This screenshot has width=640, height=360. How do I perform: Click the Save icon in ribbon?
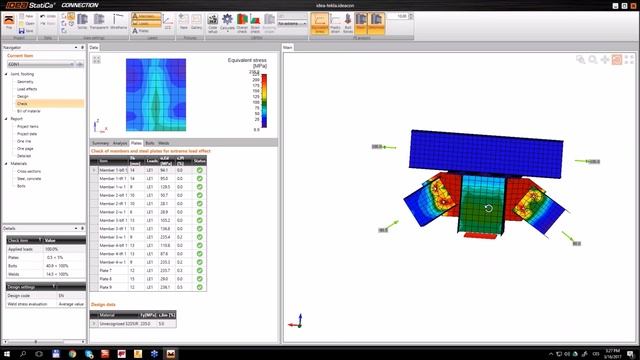(22, 31)
